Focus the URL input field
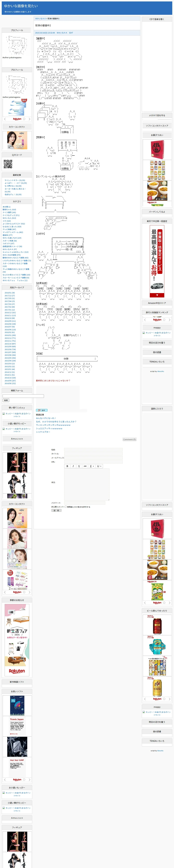This screenshot has width=174, height=868. pos(93,462)
